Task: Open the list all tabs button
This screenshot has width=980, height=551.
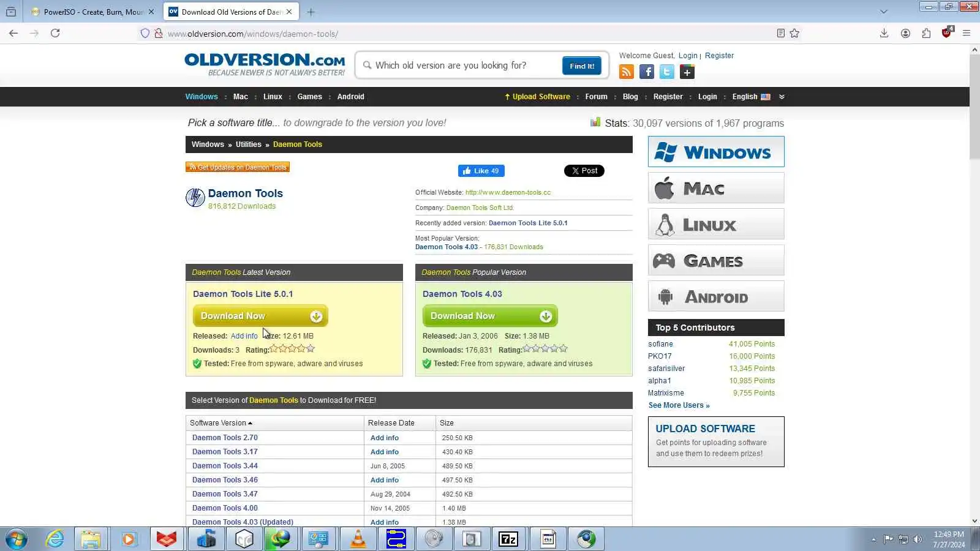Action: click(883, 12)
